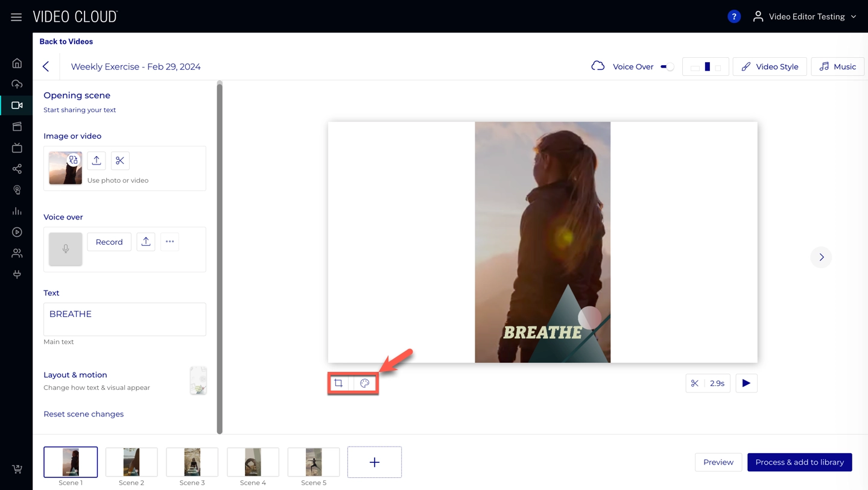868x490 pixels.
Task: Select the landscape aspect ratio option
Action: [695, 68]
